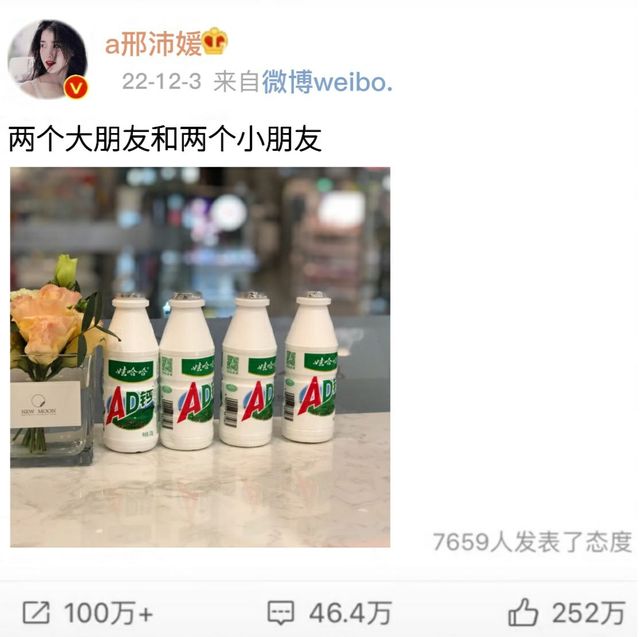640x637 pixels.
Task: Tap the flower vase in the photo
Action: [52, 361]
